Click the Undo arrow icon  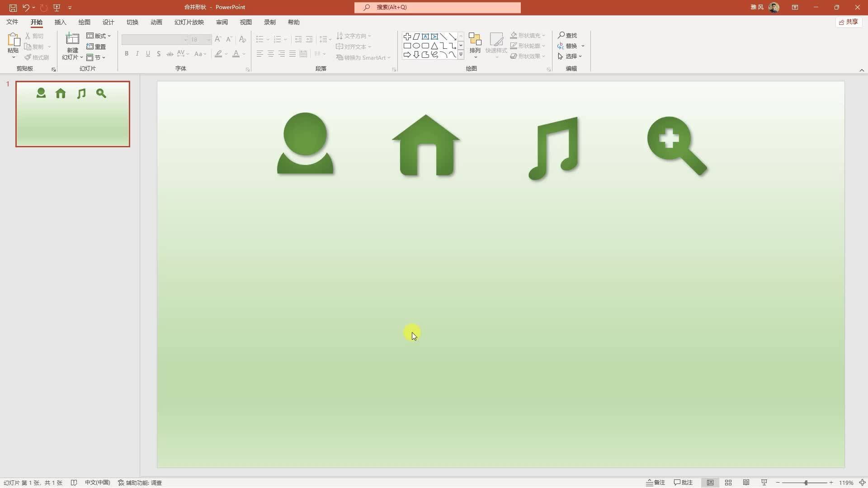pos(26,8)
